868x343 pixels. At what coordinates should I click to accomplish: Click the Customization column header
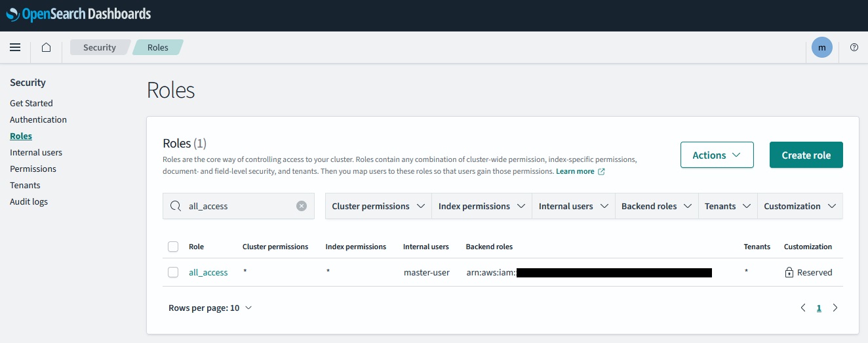pos(808,247)
